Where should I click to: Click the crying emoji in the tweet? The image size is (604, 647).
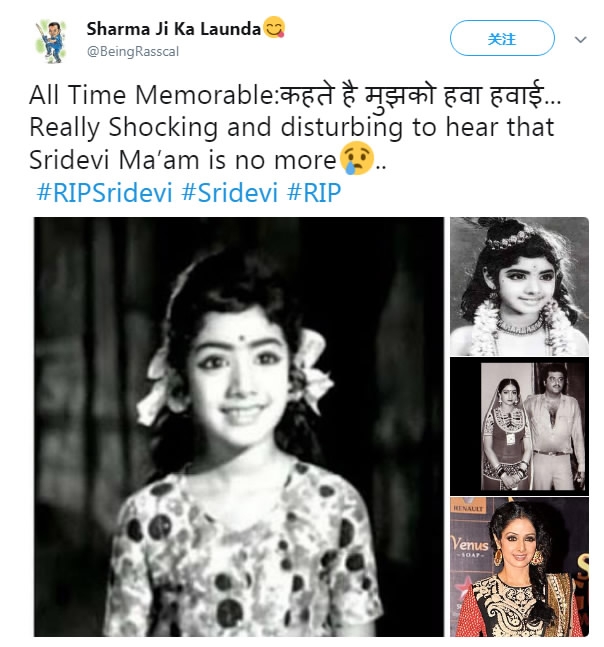click(355, 158)
